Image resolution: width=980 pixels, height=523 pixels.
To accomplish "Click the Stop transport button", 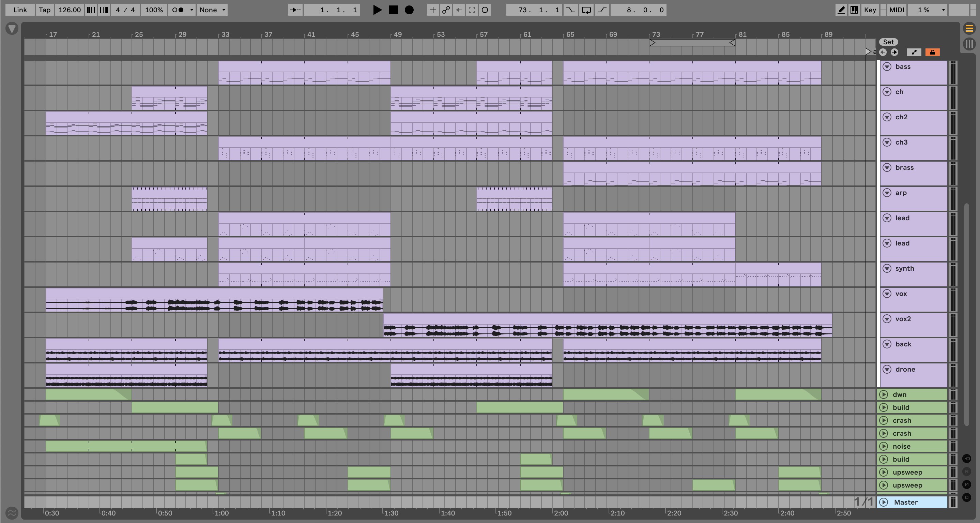I will (393, 10).
